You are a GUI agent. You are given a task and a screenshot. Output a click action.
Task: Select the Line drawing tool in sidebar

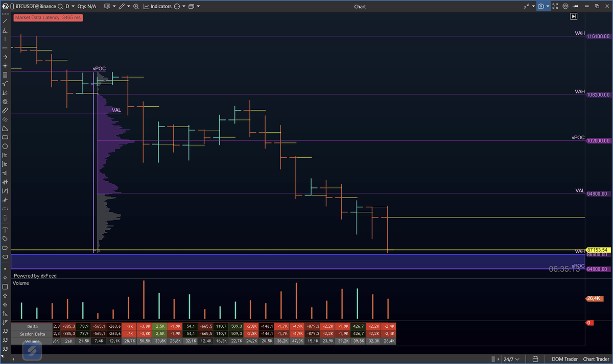(x=5, y=20)
